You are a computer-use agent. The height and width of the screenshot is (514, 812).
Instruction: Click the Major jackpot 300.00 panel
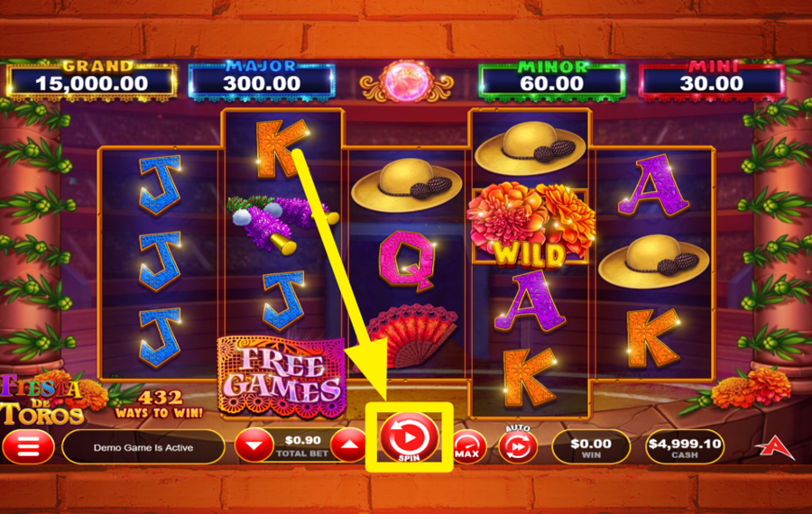tap(262, 82)
